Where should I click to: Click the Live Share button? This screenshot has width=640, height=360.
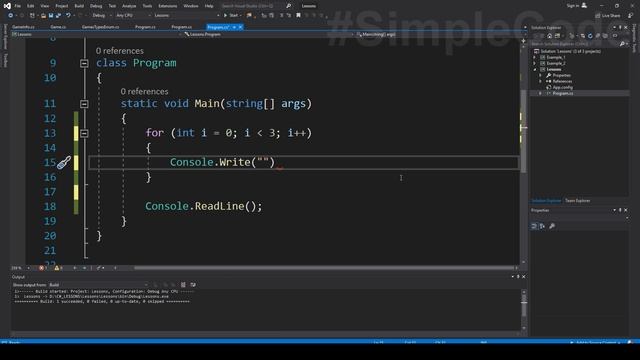(608, 16)
